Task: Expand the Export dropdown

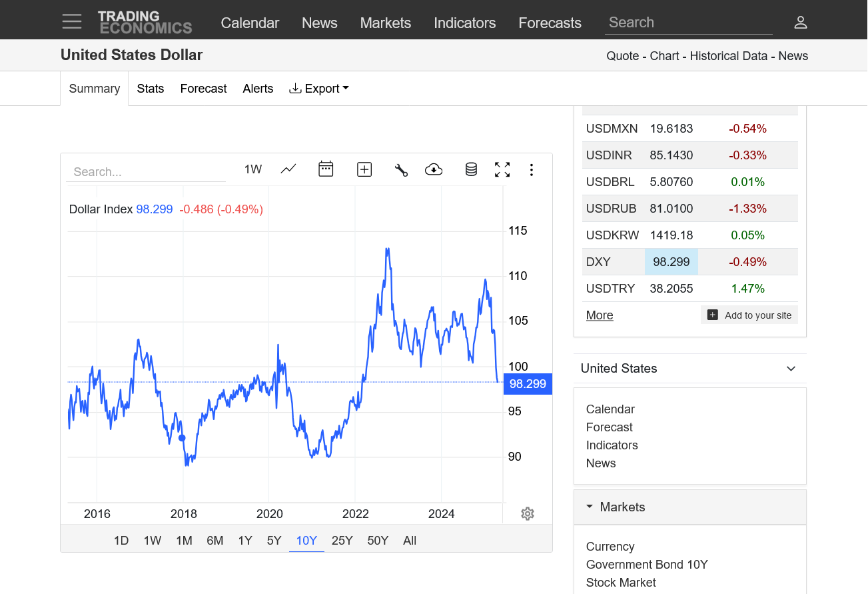Action: 319,89
